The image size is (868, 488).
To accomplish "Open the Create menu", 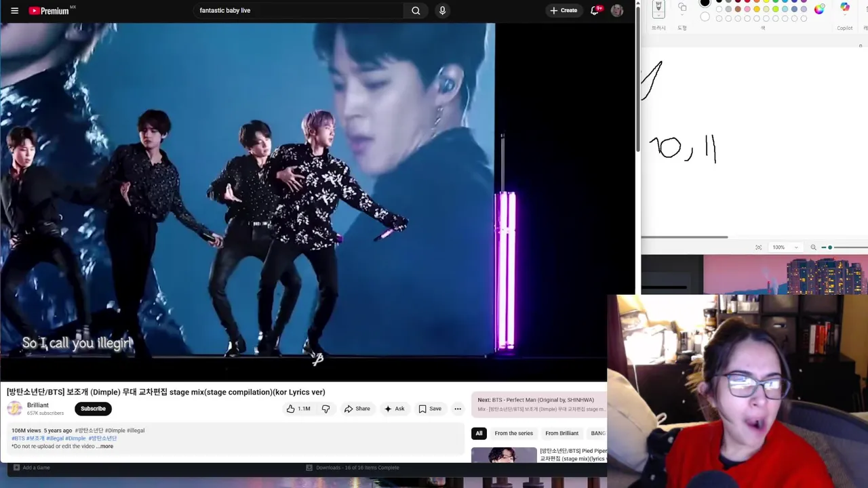I will [x=564, y=10].
